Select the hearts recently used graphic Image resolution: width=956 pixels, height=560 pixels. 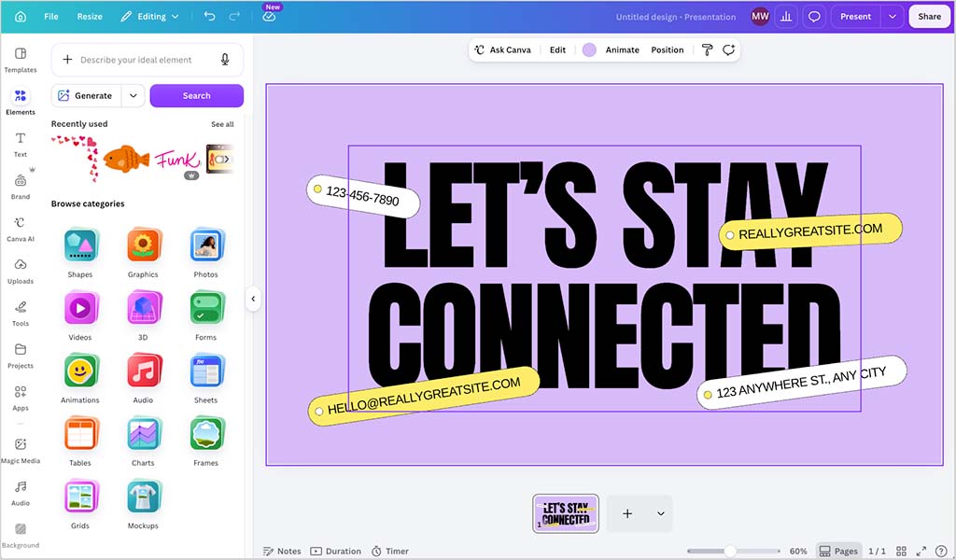point(75,158)
